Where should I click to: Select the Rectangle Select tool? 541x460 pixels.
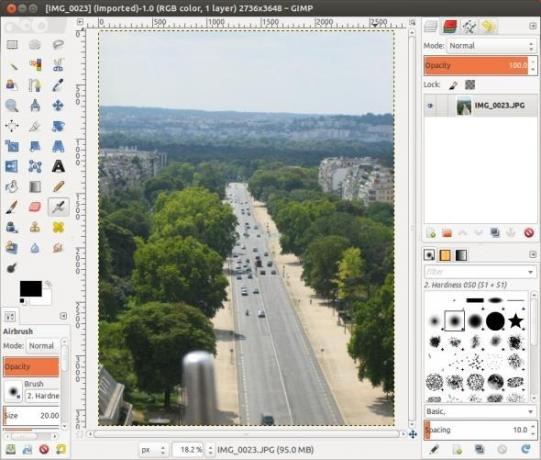[x=12, y=45]
